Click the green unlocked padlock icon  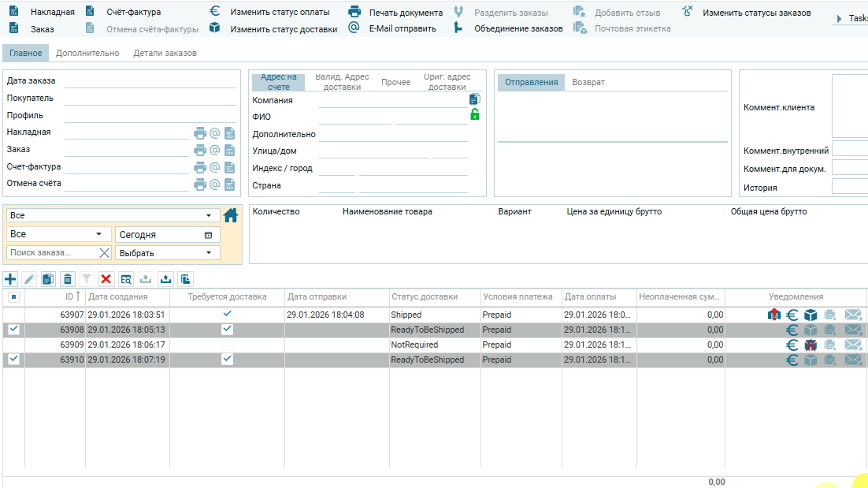point(474,114)
